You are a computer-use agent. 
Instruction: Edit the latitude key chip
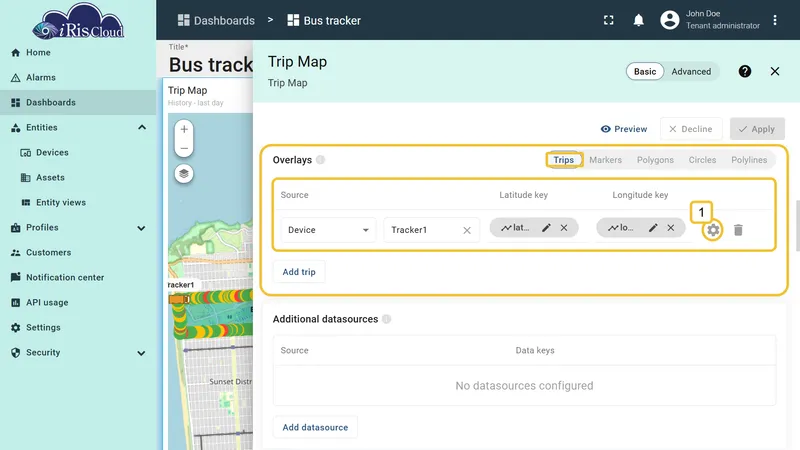(546, 228)
